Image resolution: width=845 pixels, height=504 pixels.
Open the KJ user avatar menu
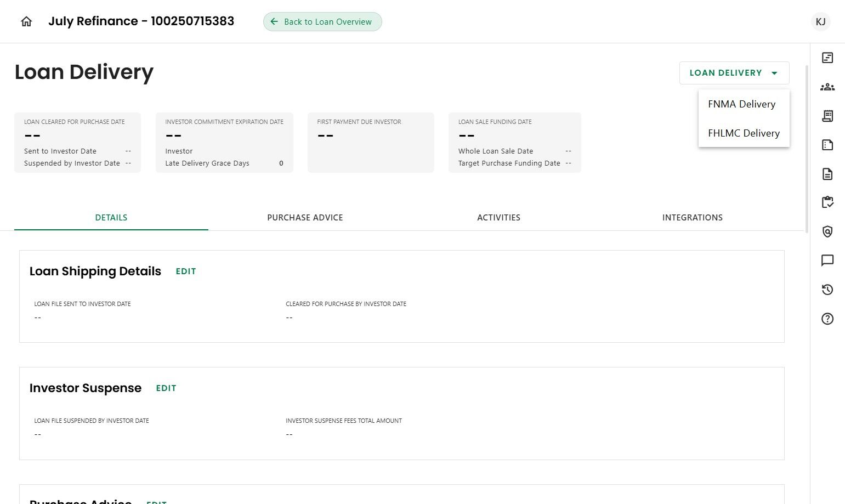820,22
